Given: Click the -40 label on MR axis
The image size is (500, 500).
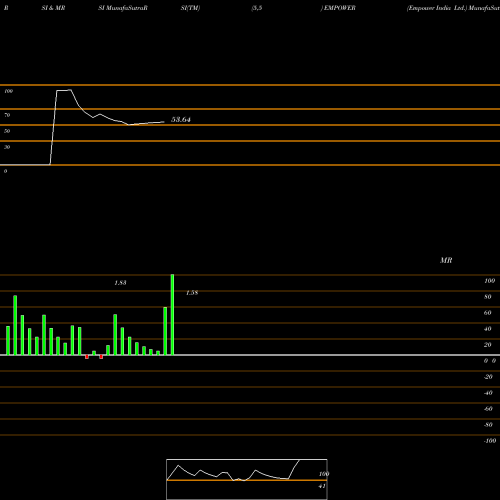Looking at the screenshot, I should 488,393.
